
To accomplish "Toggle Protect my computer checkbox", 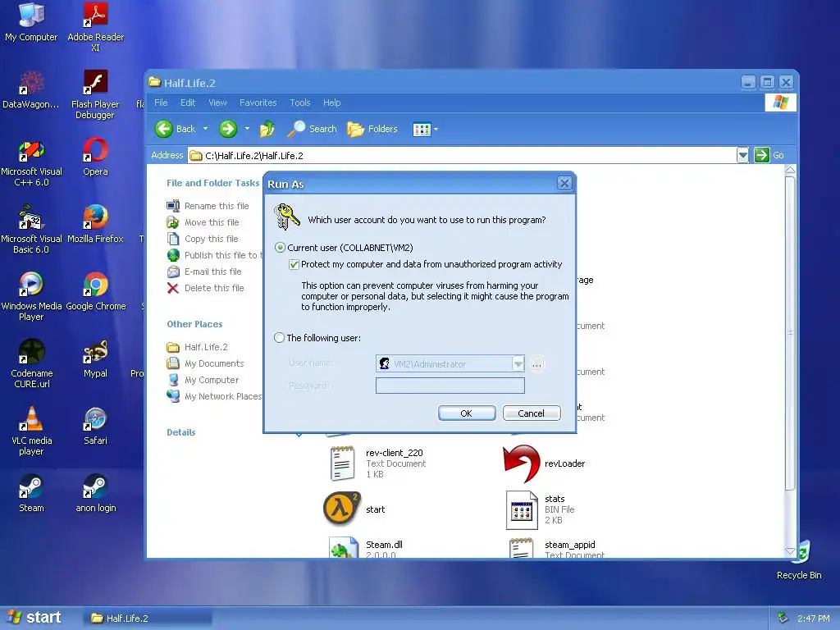I will [294, 264].
